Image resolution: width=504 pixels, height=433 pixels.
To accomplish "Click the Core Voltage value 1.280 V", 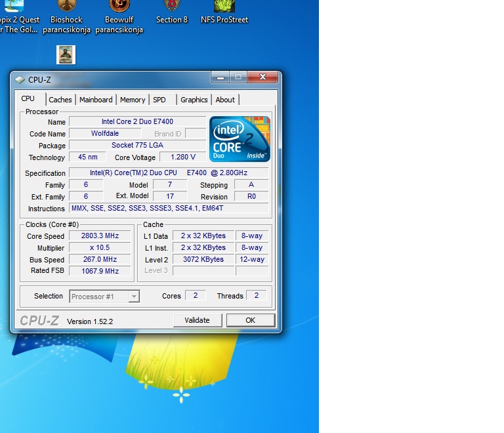I will tap(183, 157).
